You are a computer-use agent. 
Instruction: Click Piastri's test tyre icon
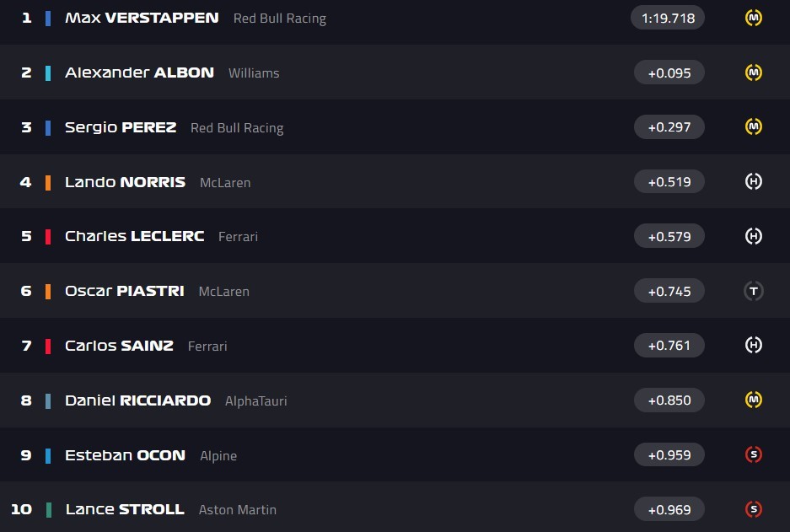[754, 291]
